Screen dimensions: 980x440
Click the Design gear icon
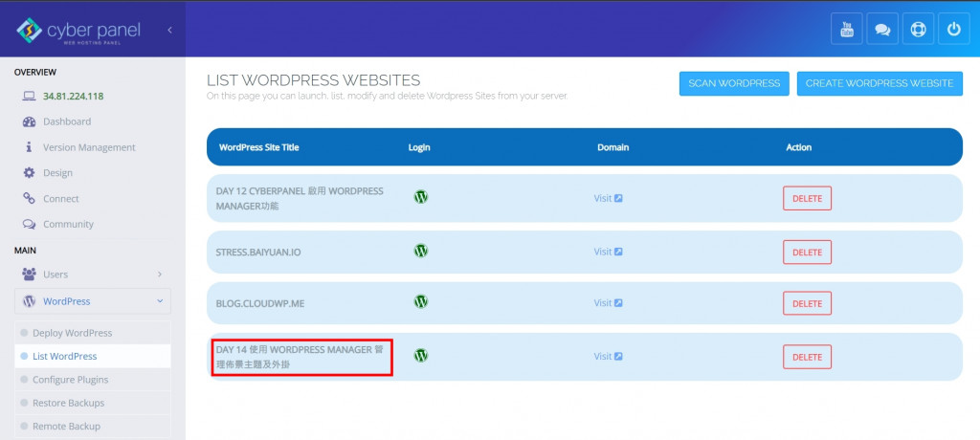tap(29, 172)
